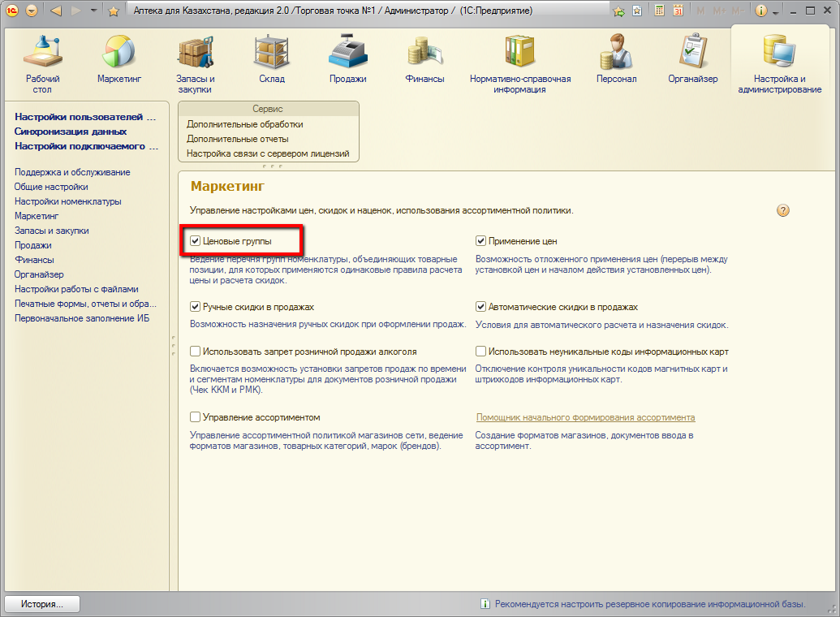Open the calculator icon in title bar
Image resolution: width=840 pixels, height=617 pixels.
click(660, 11)
